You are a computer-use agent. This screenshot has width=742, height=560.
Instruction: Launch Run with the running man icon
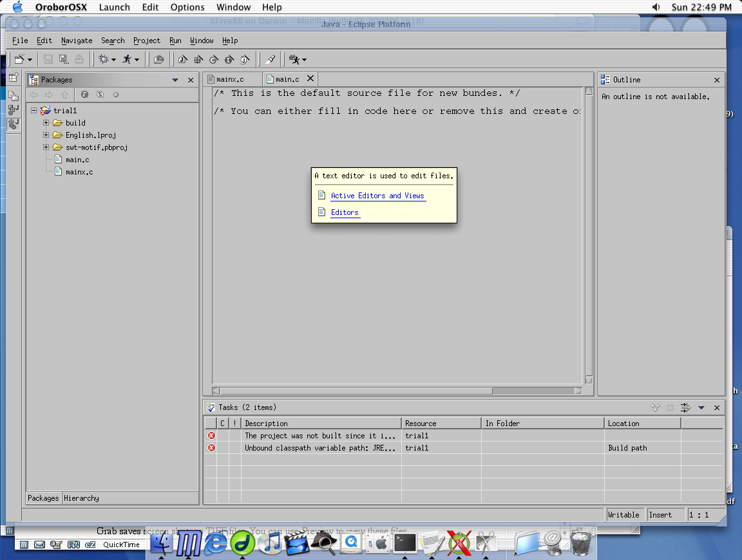point(127,59)
